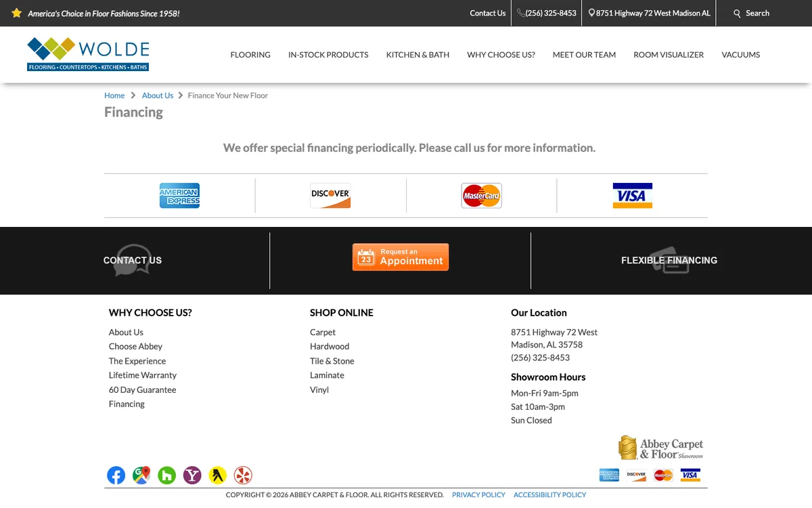
Task: Click the Sat 10am-3pm hours text
Action: [x=538, y=406]
